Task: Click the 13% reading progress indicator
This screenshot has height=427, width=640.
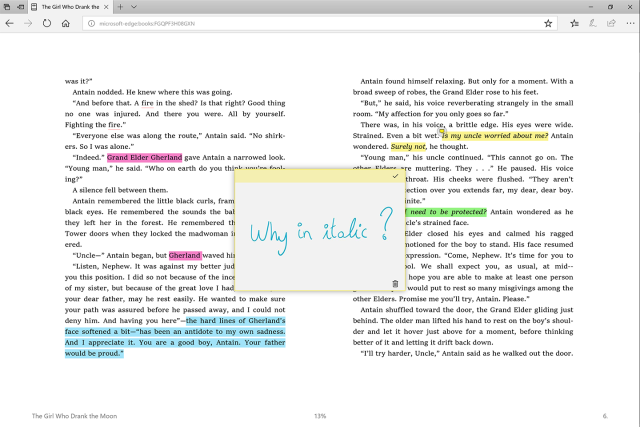Action: 320,416
